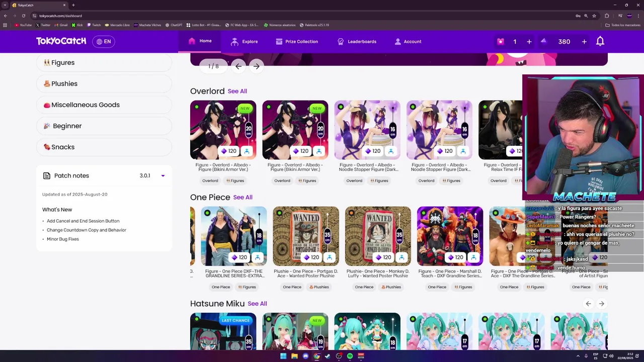Screen dimensions: 644x362
Task: Click the TokyoCatch logo
Action: tap(61, 41)
